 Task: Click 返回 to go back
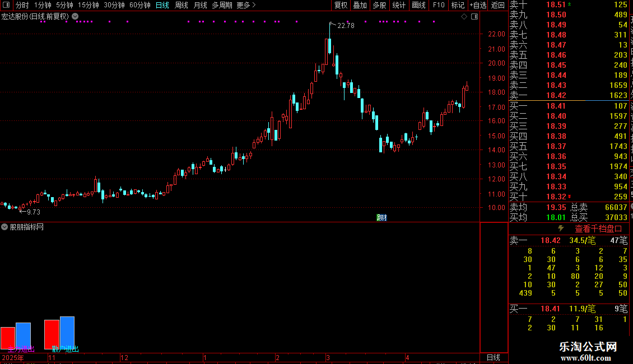tap(498, 5)
